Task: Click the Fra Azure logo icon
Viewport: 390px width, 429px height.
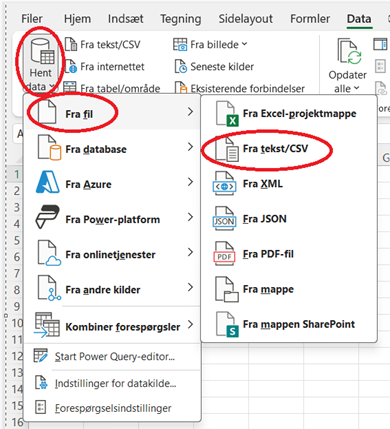Action: [x=48, y=182]
